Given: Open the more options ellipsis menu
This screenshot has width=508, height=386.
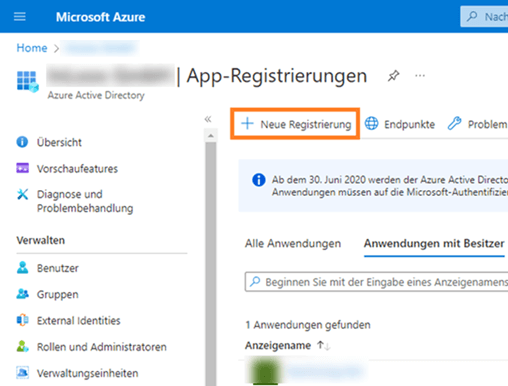Looking at the screenshot, I should point(420,76).
